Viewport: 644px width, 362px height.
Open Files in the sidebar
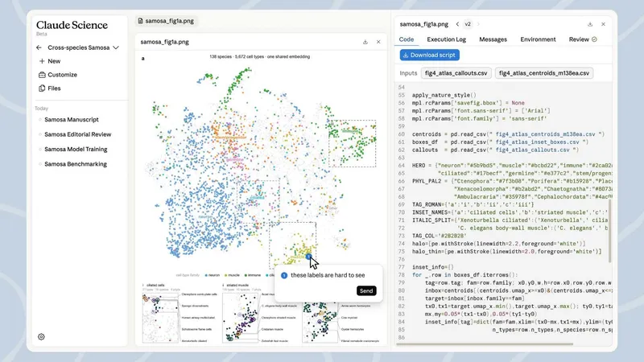pos(50,88)
